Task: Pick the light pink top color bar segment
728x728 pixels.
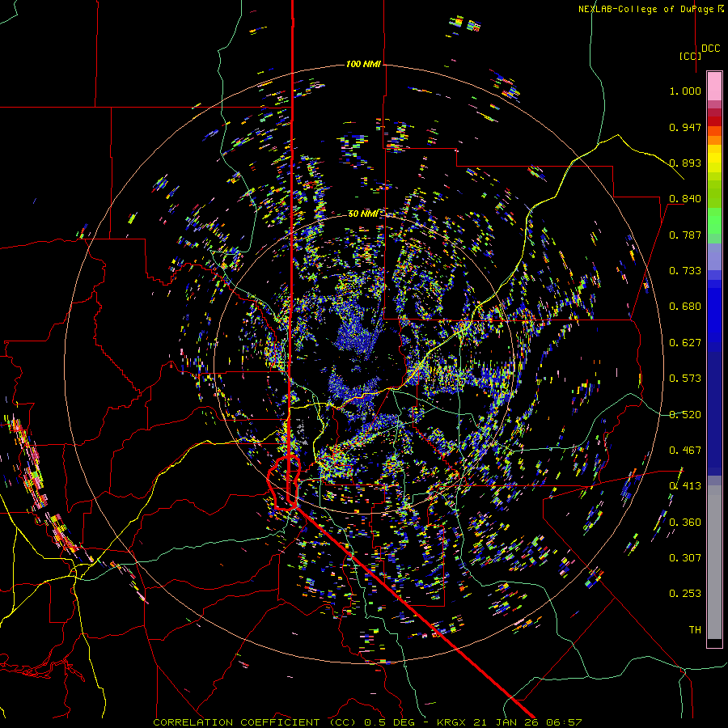Action: (714, 87)
